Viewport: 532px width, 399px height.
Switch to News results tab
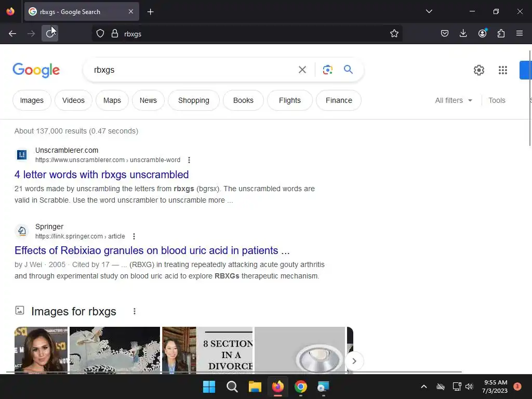coord(148,100)
